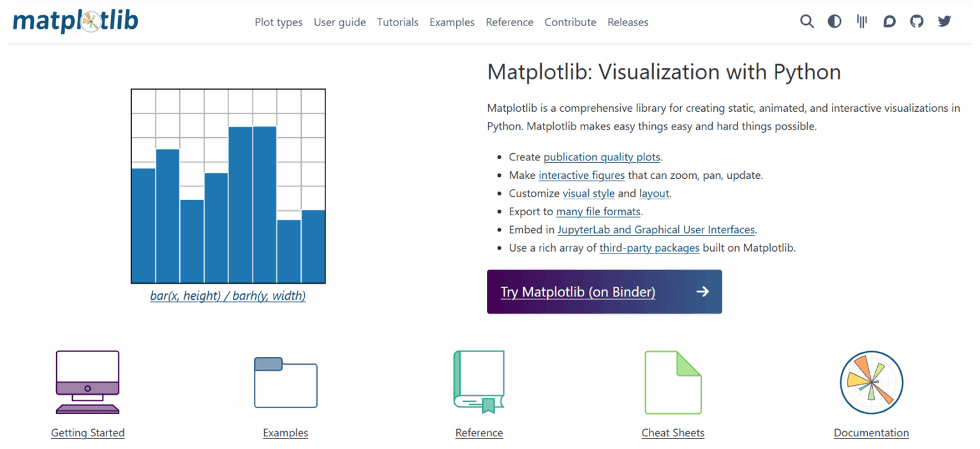Click the bar chart preview image

coord(228,186)
